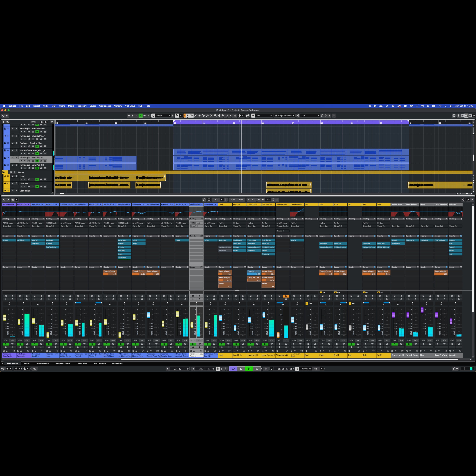Select the Range Selection tool
Screen dimensions: 476x476
192,116
